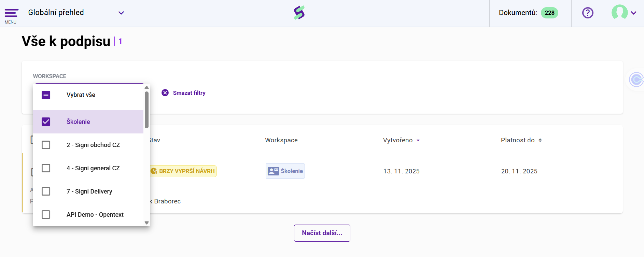Click the dropdown scroll down arrow
Viewport: 644px width, 257px height.
(147, 223)
